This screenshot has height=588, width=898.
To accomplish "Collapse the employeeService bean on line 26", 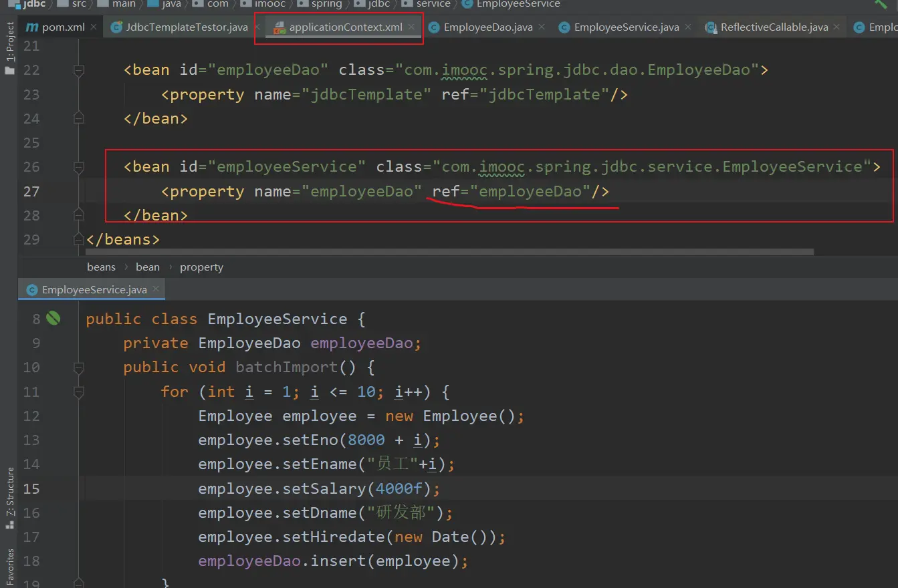I will pos(79,167).
